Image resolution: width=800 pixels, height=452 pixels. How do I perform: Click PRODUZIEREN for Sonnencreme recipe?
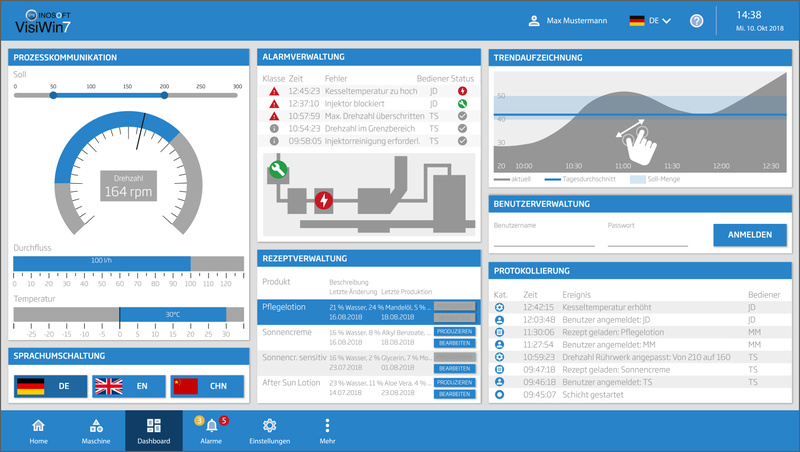[454, 331]
